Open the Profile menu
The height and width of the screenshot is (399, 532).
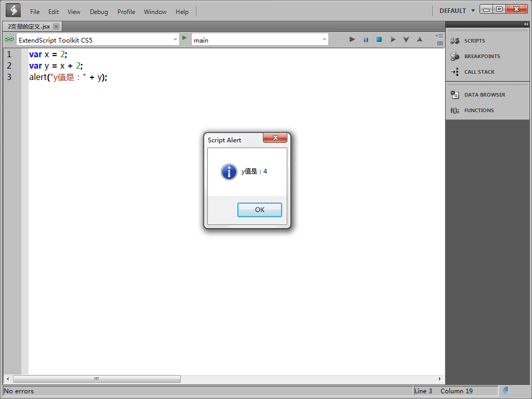point(126,12)
